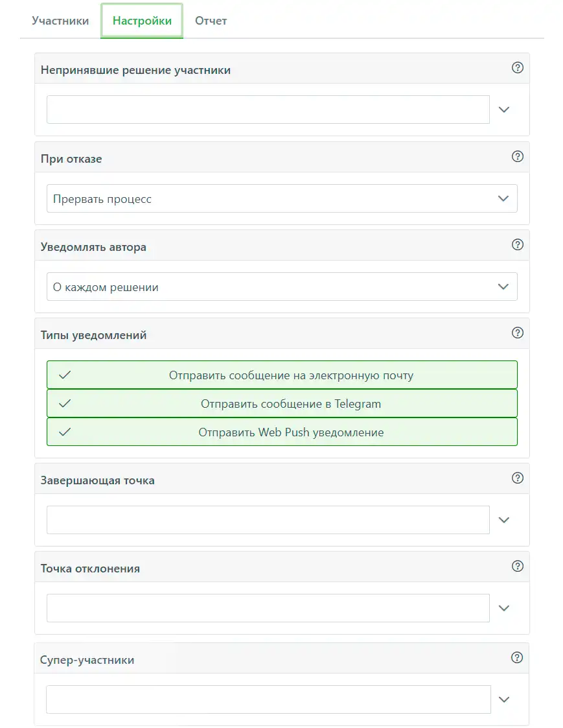Toggle email message notification option
The image size is (563, 728).
click(x=282, y=375)
